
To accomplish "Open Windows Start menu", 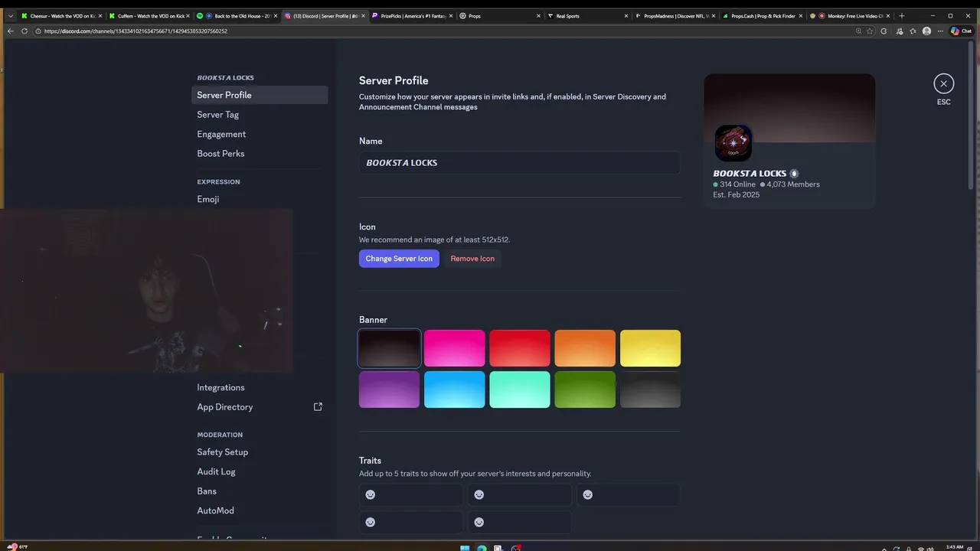I will (465, 547).
